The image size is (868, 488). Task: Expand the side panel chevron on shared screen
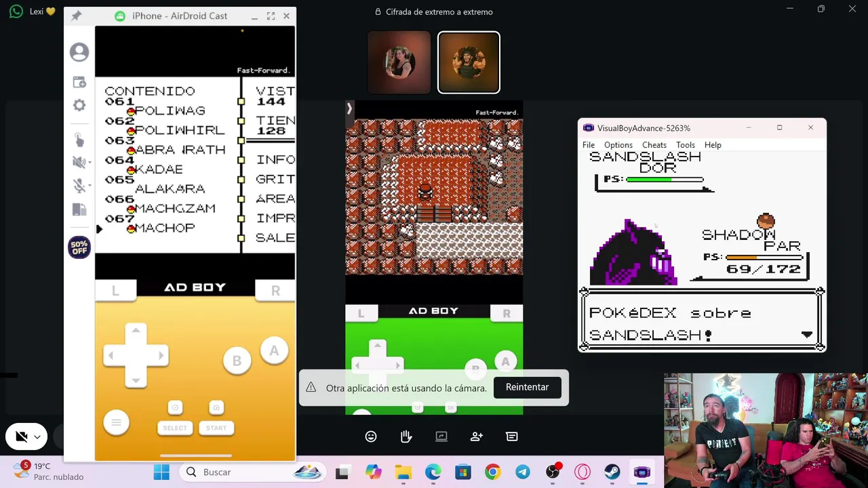[x=349, y=108]
